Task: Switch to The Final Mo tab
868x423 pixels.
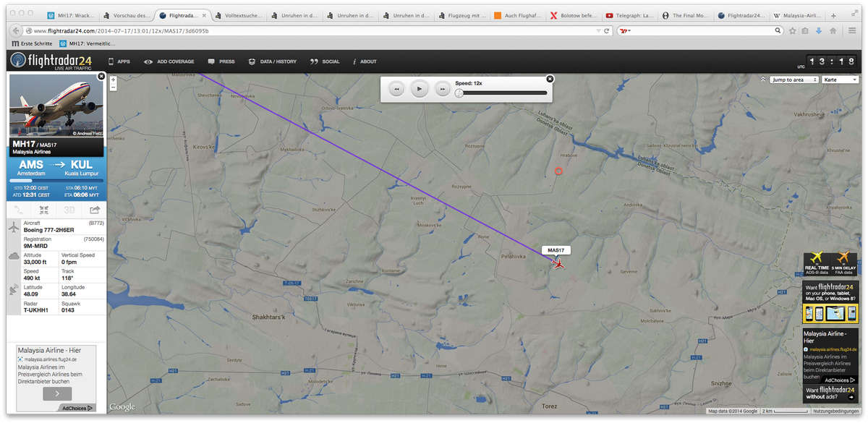Action: coord(686,14)
